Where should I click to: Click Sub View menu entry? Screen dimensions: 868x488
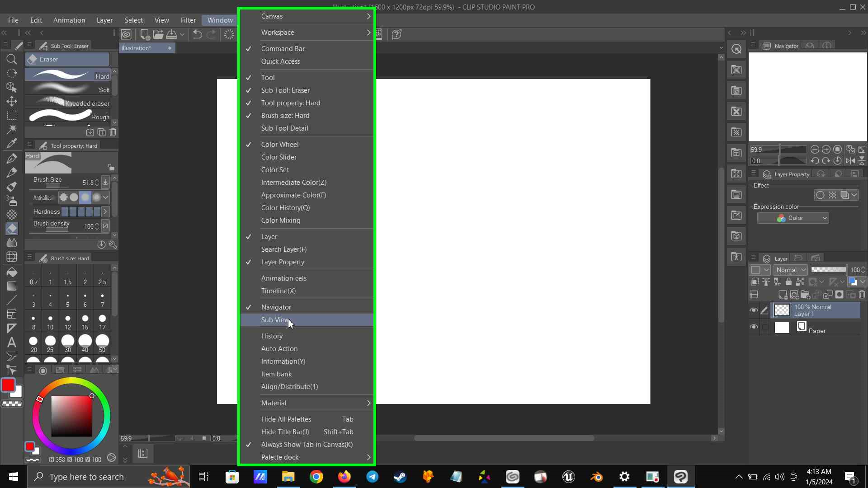pos(275,320)
